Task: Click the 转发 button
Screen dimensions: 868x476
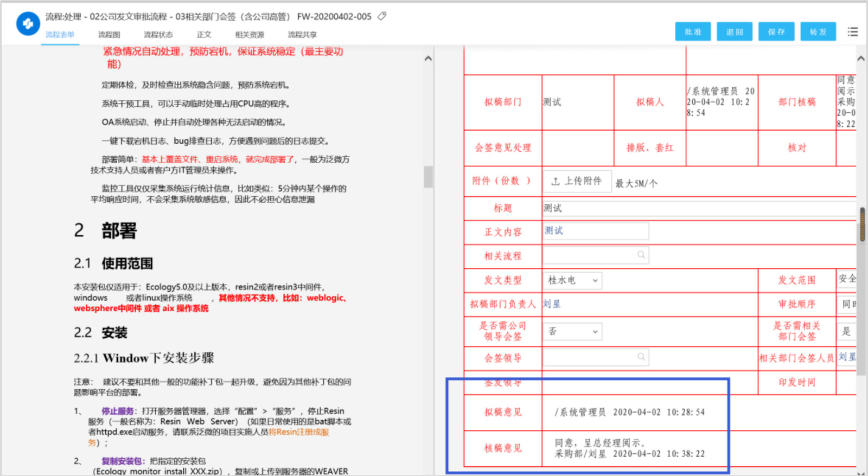Action: [x=818, y=31]
